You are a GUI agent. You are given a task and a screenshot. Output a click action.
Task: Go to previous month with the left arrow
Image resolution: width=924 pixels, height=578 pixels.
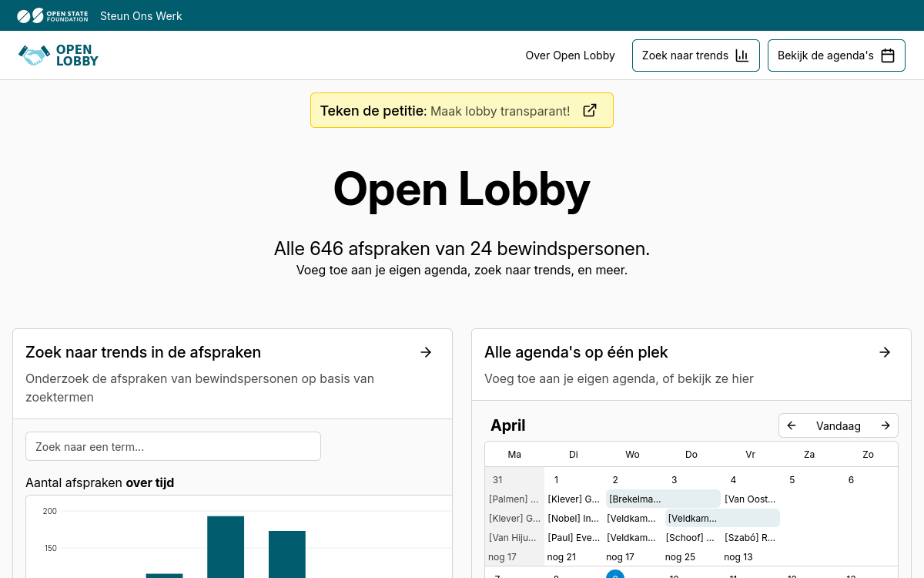792,425
